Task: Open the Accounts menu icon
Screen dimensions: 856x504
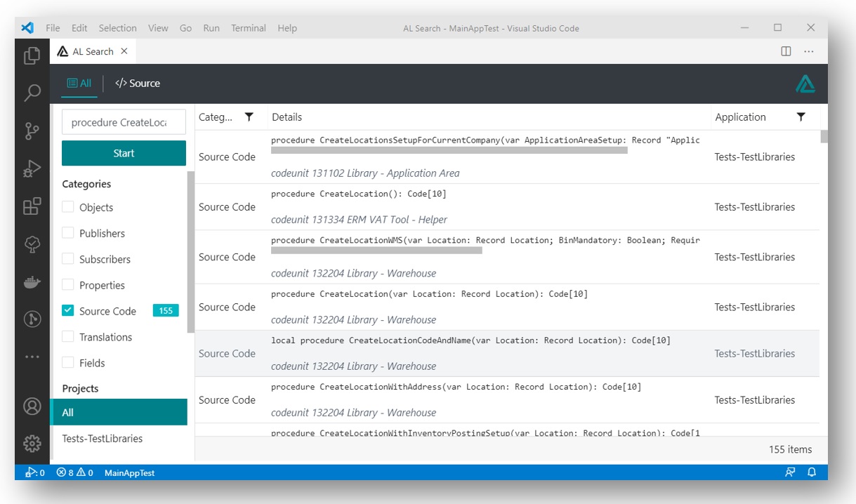Action: [x=32, y=406]
